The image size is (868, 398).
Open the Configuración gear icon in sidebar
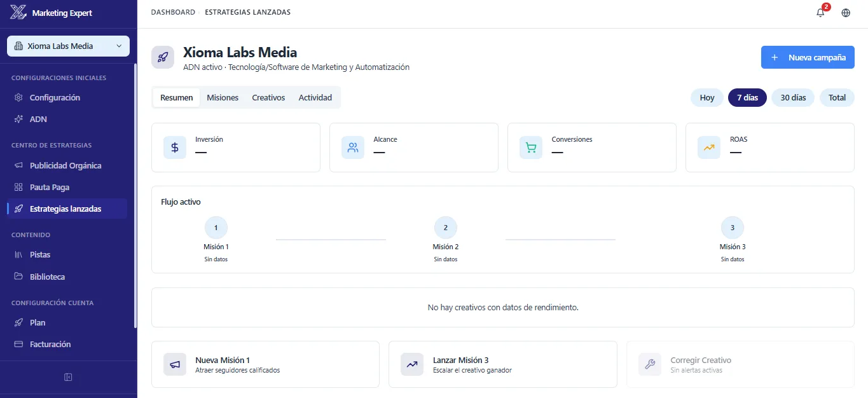(x=18, y=97)
